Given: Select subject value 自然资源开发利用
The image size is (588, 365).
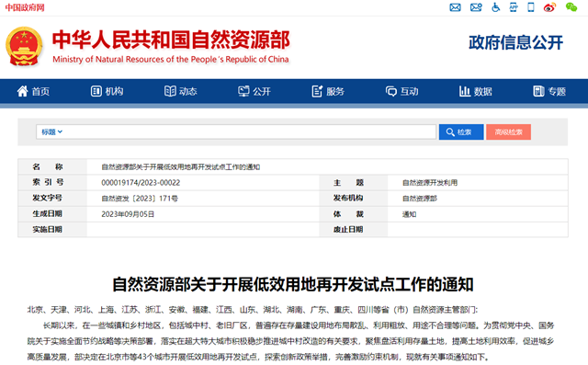Looking at the screenshot, I should [x=430, y=183].
